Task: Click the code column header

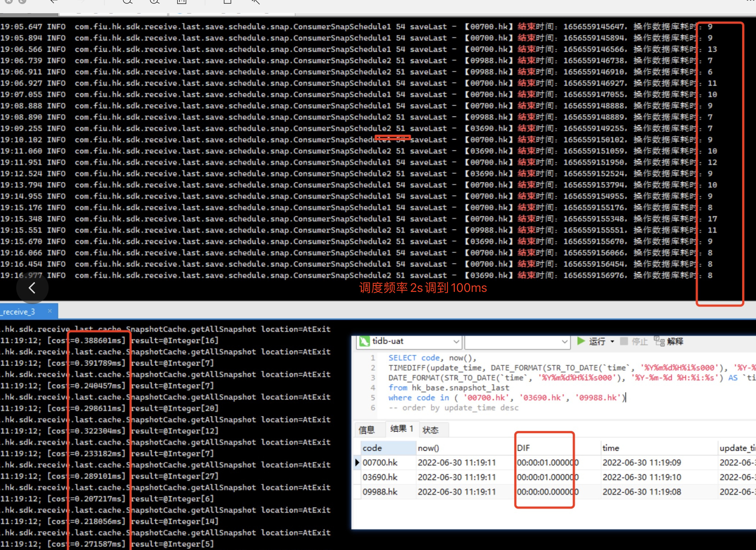Action: pos(388,448)
